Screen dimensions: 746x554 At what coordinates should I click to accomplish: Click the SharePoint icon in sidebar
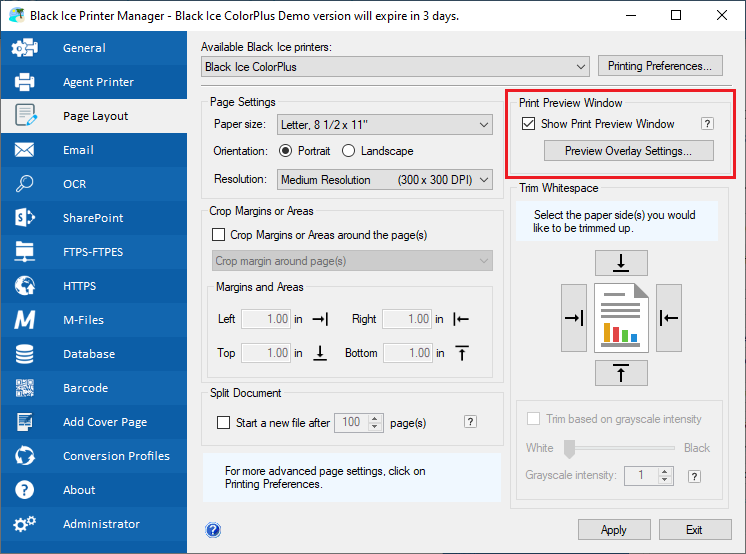(25, 218)
